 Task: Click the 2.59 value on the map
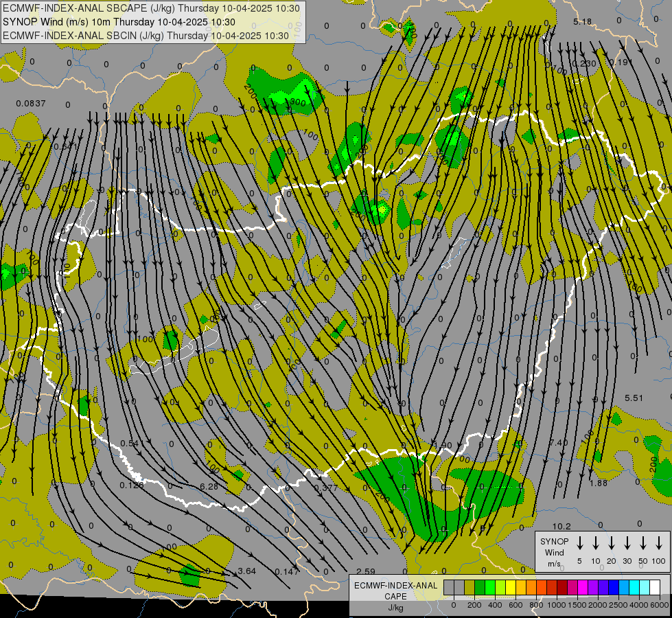pyautogui.click(x=366, y=572)
